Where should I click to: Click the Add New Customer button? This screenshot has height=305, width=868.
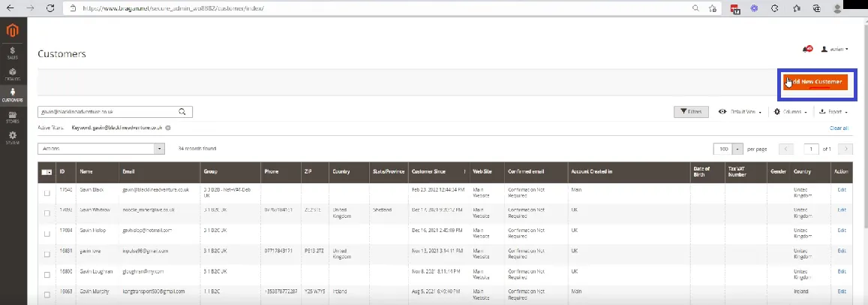(x=816, y=82)
